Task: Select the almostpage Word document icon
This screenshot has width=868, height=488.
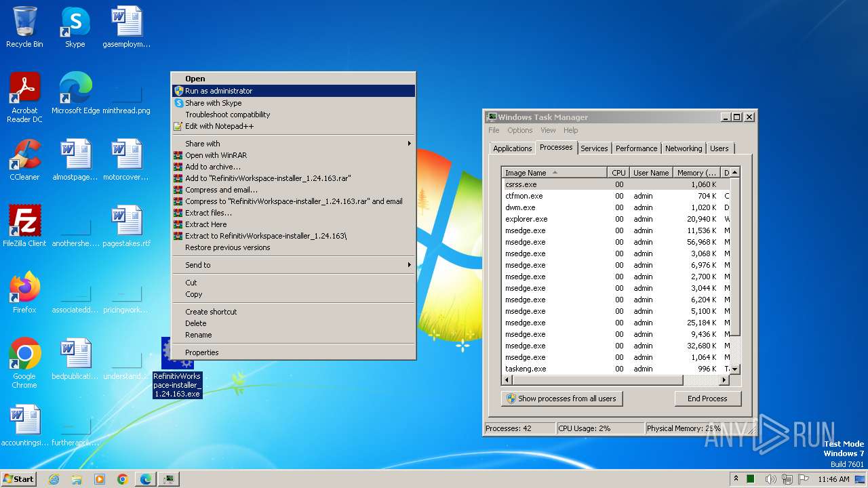Action: coord(75,160)
